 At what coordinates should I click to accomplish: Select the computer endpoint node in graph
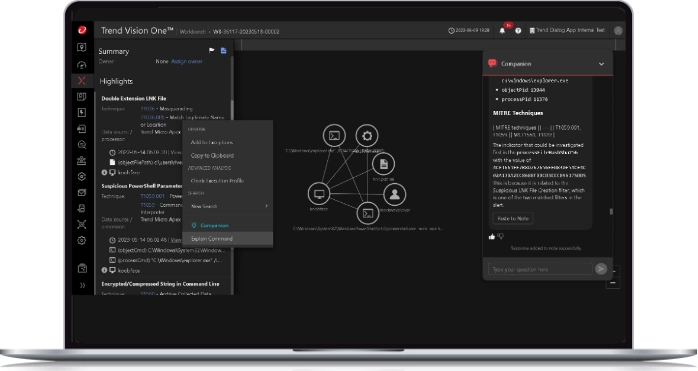coord(319,194)
